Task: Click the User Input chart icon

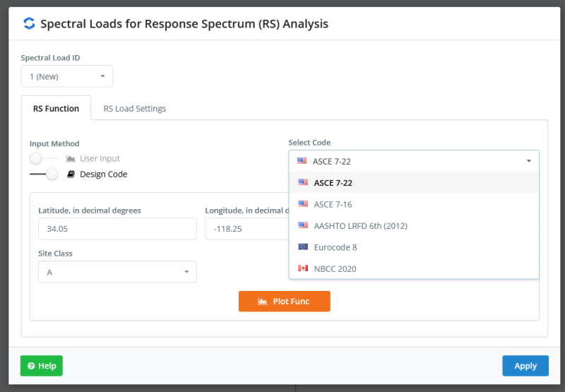Action: tap(71, 159)
